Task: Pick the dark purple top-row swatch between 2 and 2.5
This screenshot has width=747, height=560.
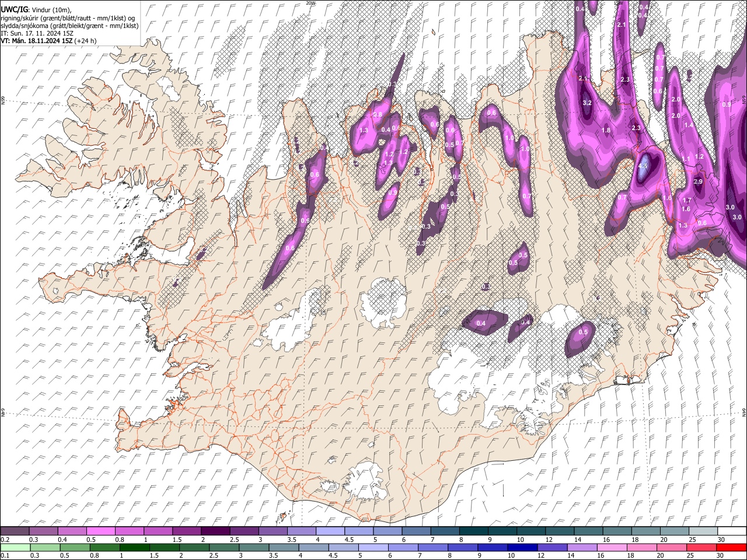Action: [x=216, y=531]
